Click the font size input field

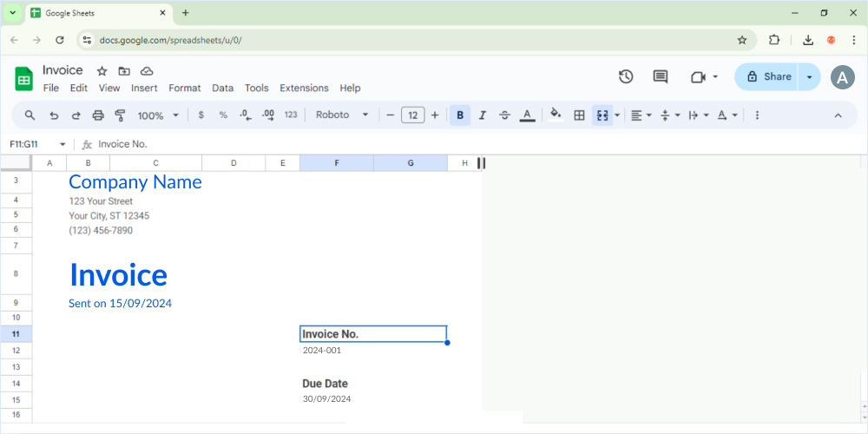tap(412, 115)
